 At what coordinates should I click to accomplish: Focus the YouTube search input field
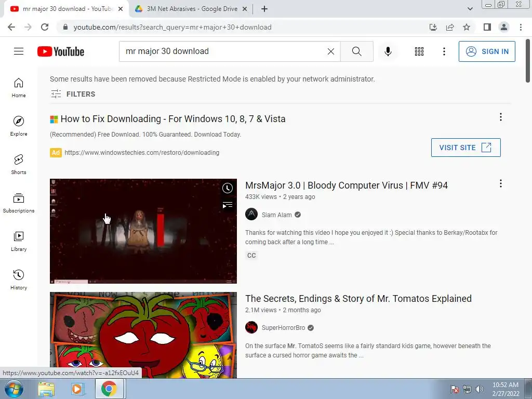(x=224, y=51)
